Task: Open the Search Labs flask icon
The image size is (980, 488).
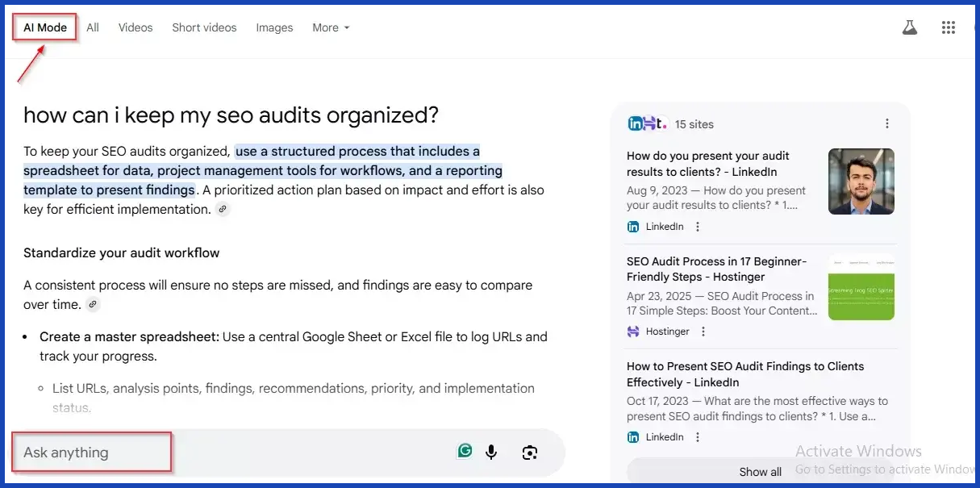Action: (x=910, y=27)
